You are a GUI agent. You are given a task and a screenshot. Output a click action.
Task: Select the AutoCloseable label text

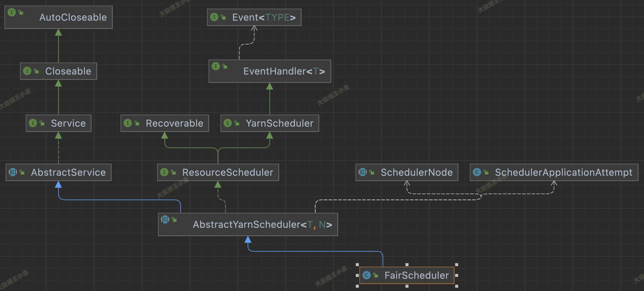(73, 17)
